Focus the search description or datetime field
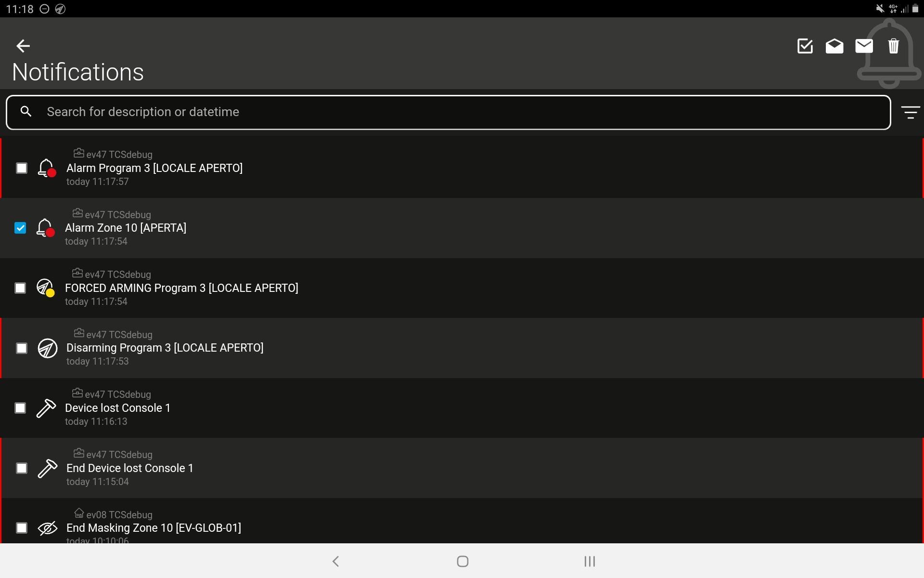The image size is (924, 578). coord(449,112)
